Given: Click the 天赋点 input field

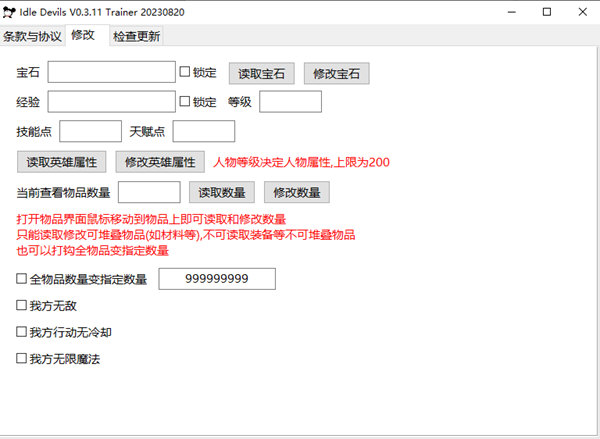Looking at the screenshot, I should pyautogui.click(x=203, y=131).
